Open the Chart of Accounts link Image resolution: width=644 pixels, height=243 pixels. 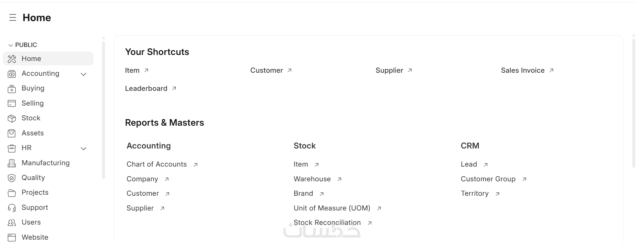click(x=157, y=164)
